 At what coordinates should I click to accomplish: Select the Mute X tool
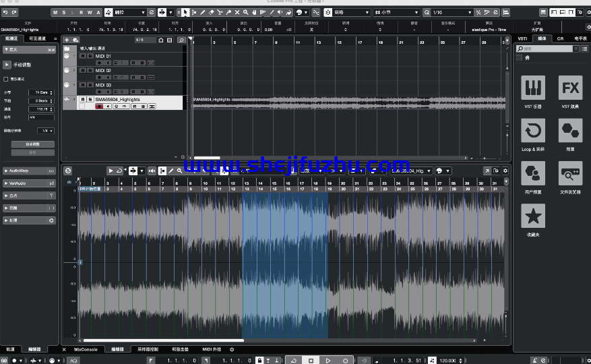click(x=237, y=12)
